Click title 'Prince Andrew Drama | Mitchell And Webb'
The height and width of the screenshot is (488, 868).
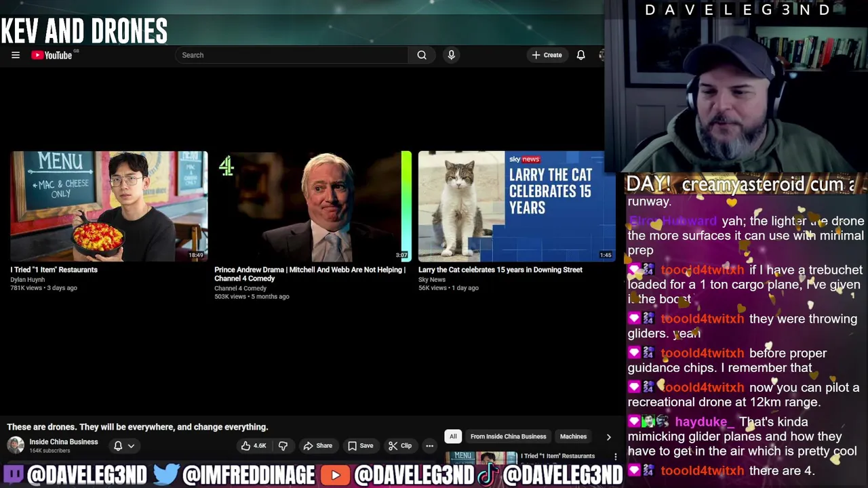pos(310,274)
